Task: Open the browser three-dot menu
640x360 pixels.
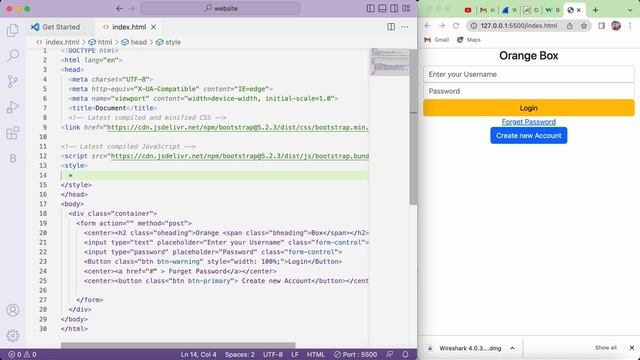Action: (x=631, y=26)
